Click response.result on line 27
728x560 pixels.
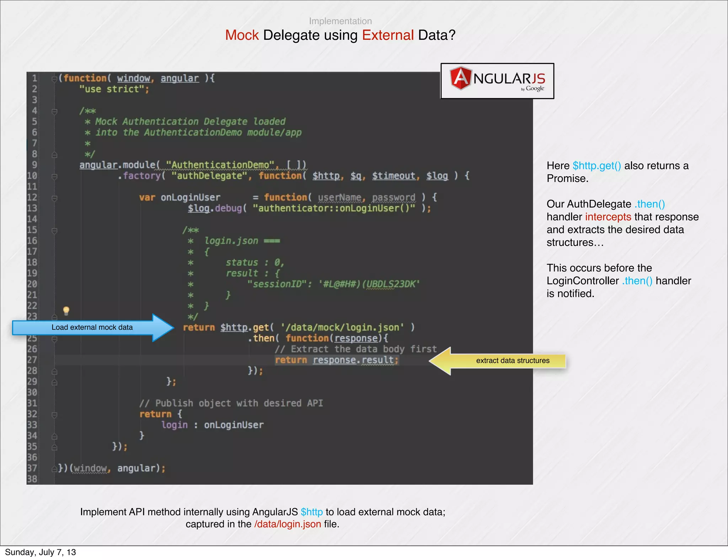tap(353, 360)
